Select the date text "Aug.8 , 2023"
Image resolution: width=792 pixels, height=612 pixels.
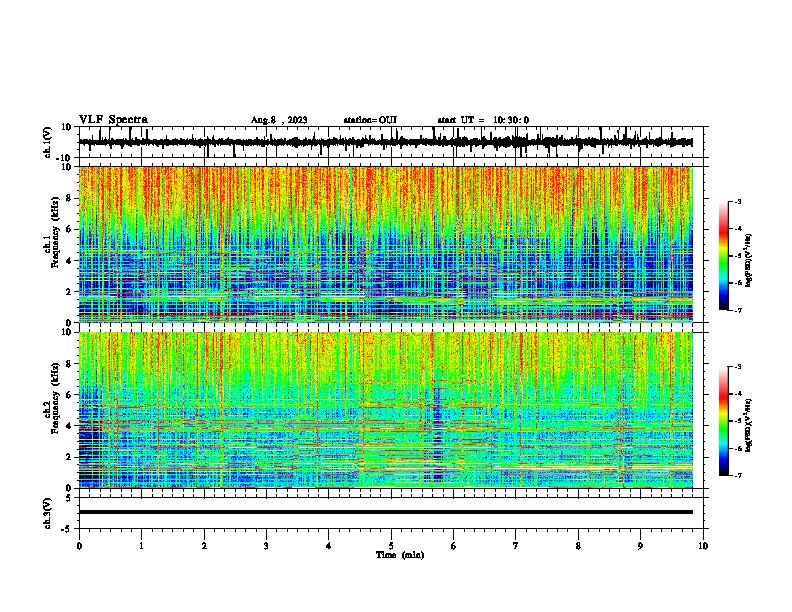(x=279, y=120)
